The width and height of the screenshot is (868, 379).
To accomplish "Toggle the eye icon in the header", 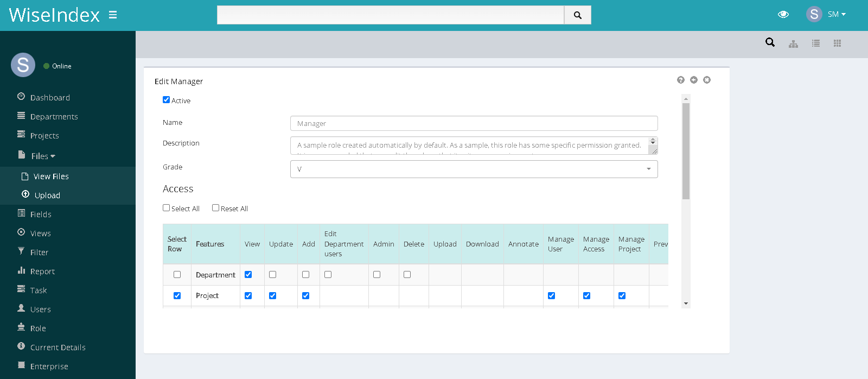I will click(x=783, y=15).
